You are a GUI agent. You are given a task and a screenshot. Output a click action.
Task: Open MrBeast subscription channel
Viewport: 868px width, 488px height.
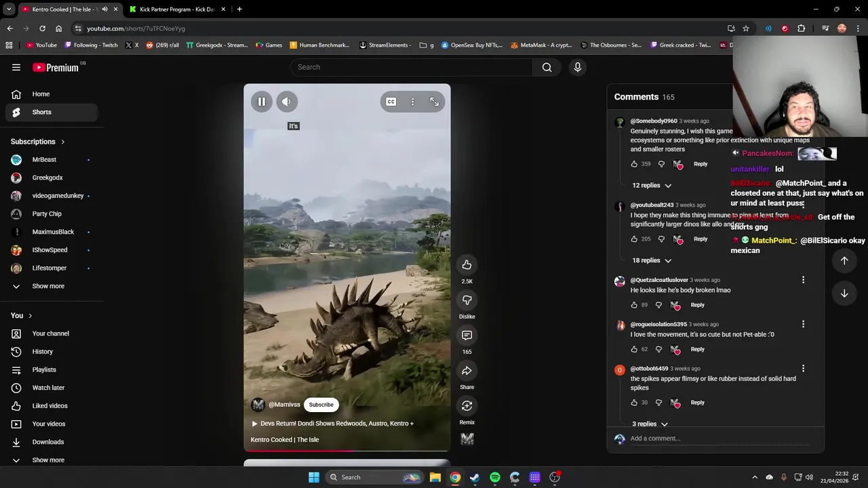pos(52,159)
